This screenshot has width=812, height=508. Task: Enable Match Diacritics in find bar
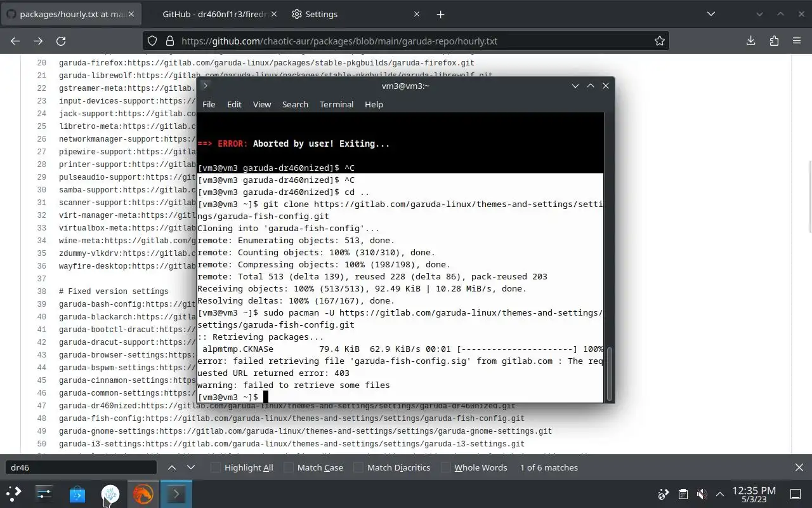tap(392, 467)
